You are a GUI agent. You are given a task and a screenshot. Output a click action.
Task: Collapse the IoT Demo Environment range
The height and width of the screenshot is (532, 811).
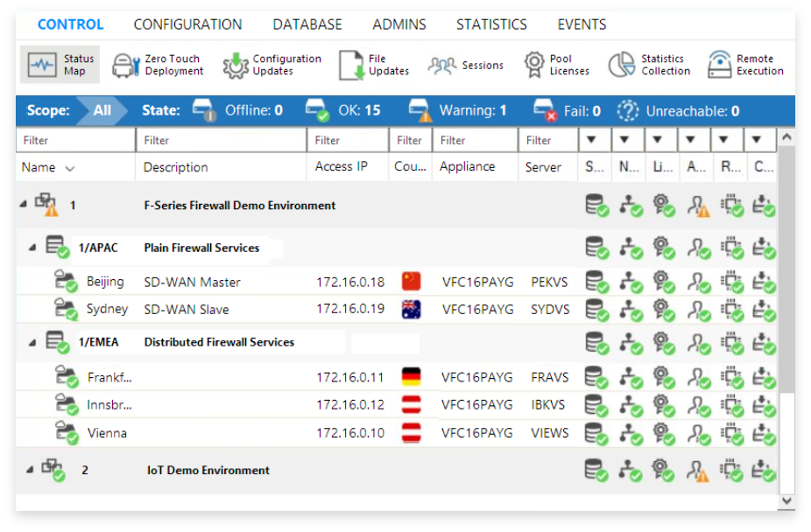point(30,470)
